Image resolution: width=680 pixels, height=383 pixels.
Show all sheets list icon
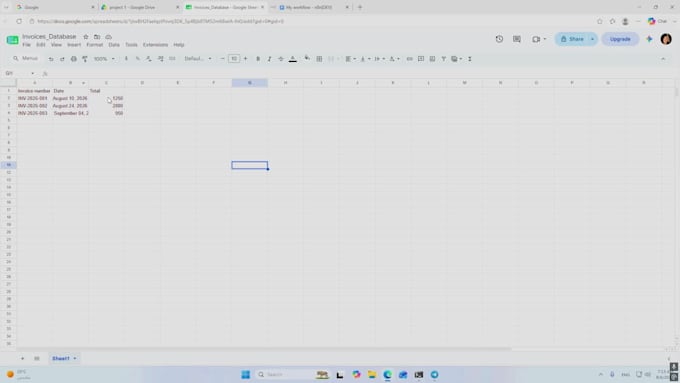37,358
